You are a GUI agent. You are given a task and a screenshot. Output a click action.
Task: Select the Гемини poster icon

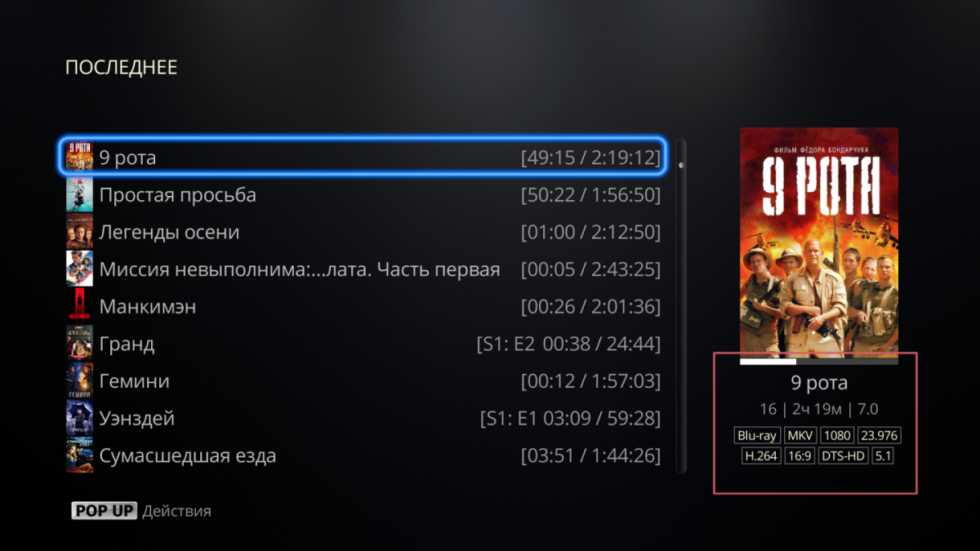tap(79, 381)
